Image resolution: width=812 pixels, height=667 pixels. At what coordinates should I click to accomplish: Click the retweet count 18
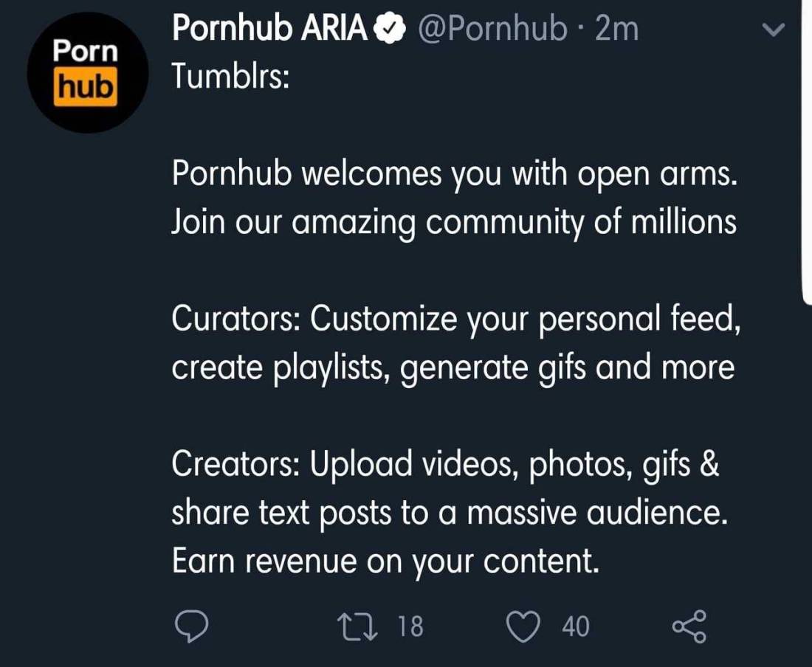410,626
